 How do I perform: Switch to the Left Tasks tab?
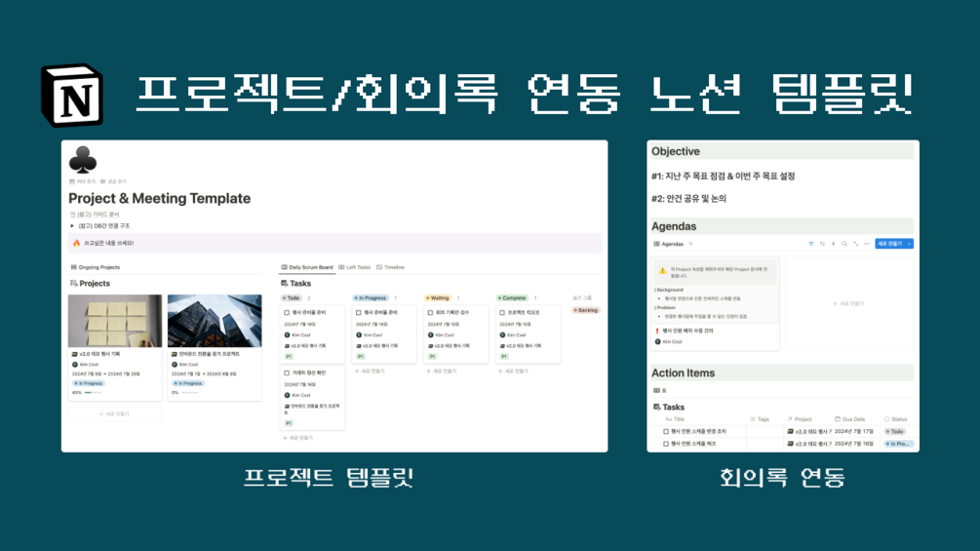[x=354, y=267]
